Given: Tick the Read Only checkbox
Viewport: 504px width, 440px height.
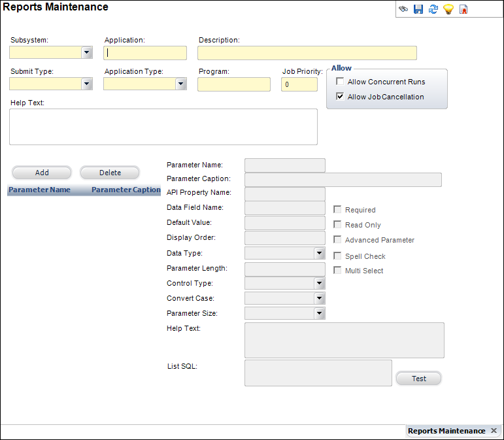Looking at the screenshot, I should click(x=337, y=224).
